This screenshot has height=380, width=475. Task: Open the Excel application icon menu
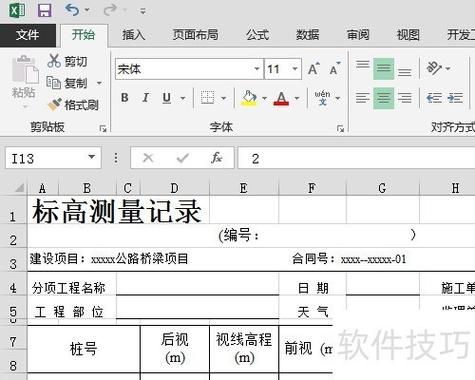coord(17,10)
